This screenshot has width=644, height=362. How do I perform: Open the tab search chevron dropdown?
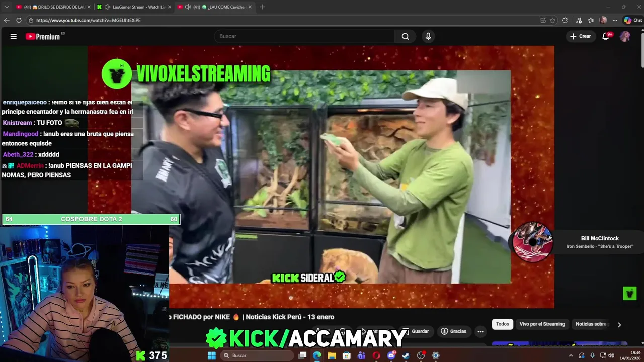(7, 7)
